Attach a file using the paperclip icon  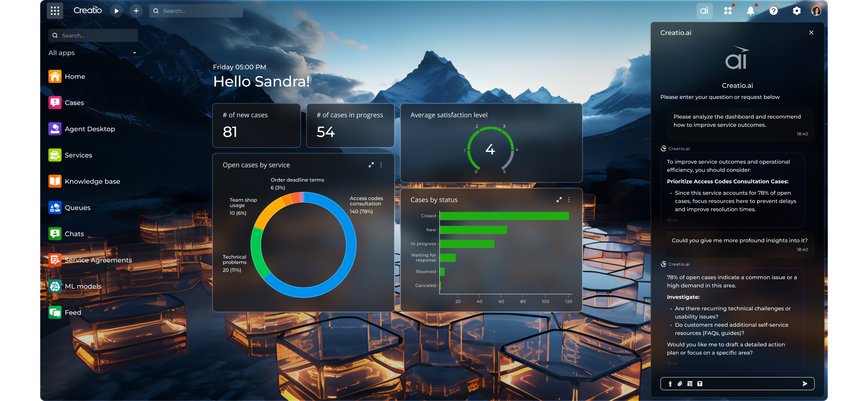click(679, 383)
